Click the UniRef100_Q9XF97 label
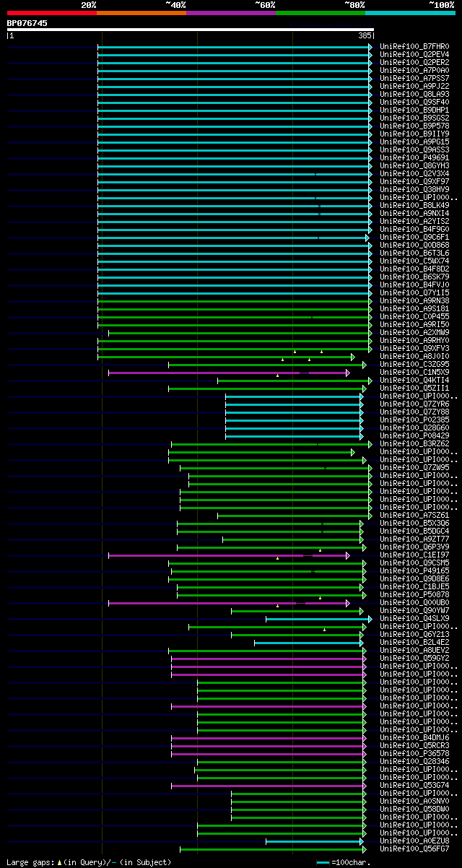Screen dimensions: 462x868 point(414,181)
